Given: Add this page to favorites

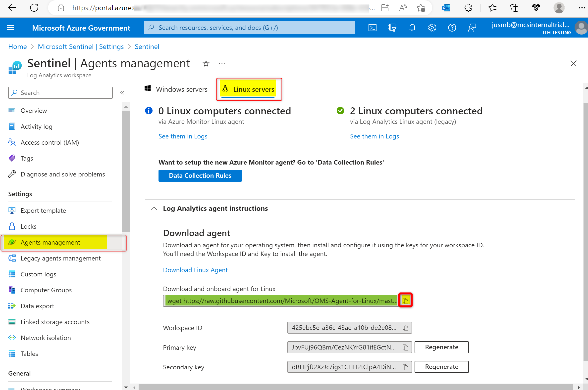Looking at the screenshot, I should point(421,8).
